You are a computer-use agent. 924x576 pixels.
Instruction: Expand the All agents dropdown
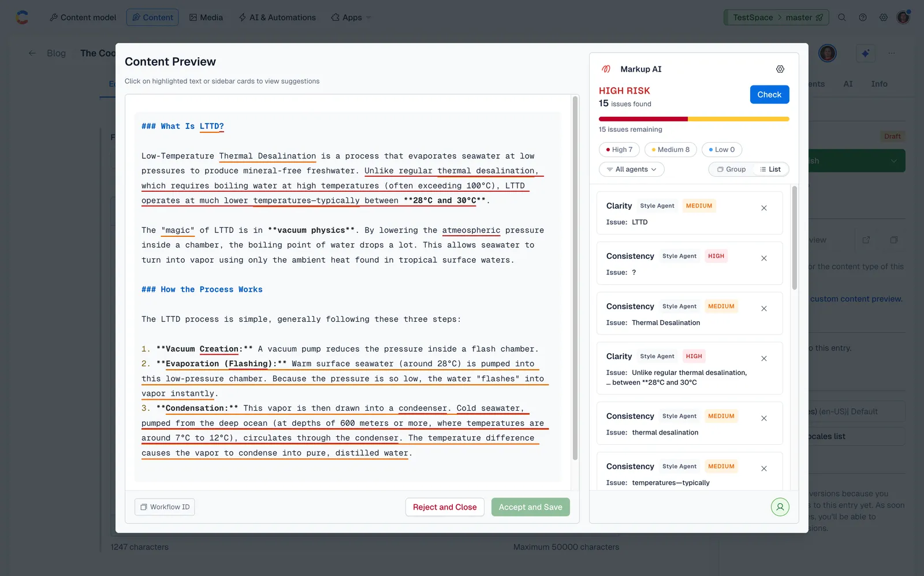(631, 169)
